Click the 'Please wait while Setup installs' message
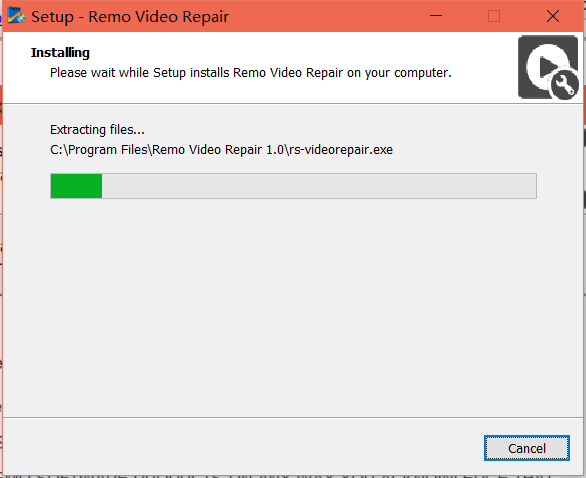Image resolution: width=586 pixels, height=478 pixels. click(x=251, y=73)
